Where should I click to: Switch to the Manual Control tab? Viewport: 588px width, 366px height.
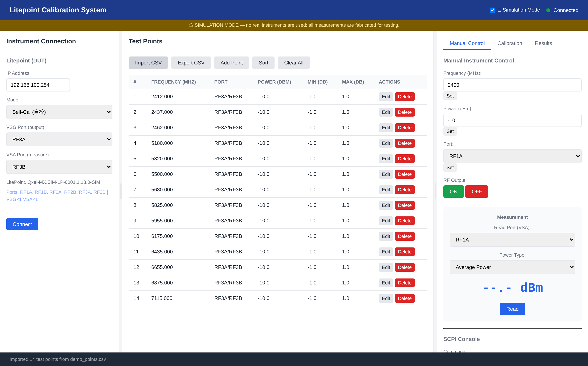(x=467, y=43)
